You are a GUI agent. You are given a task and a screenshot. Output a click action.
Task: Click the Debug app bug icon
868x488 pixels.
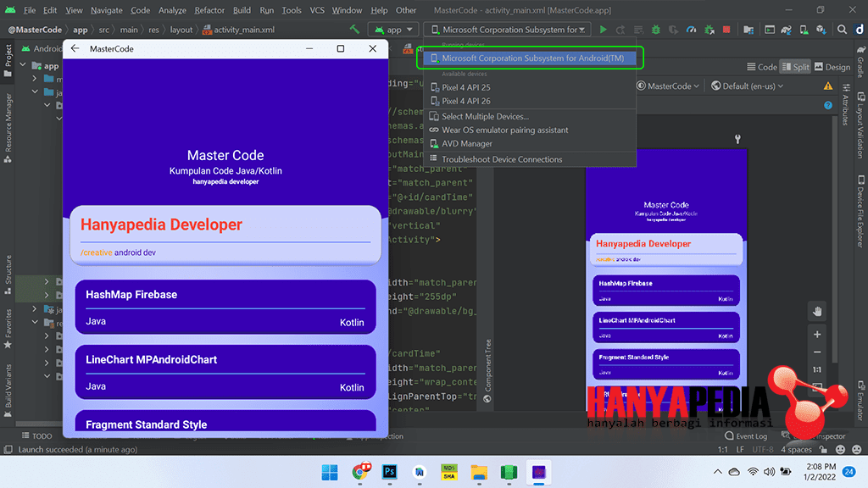(x=655, y=30)
